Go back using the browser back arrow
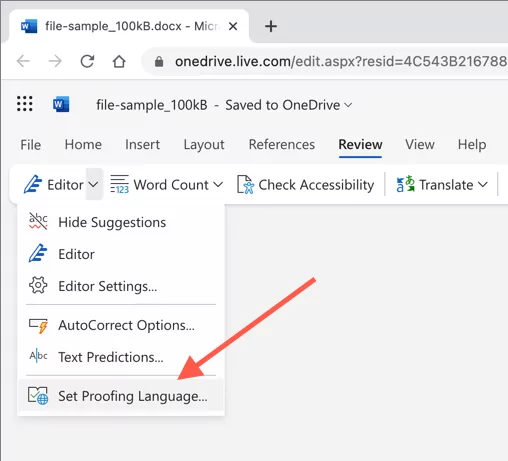The width and height of the screenshot is (508, 461). pyautogui.click(x=23, y=61)
